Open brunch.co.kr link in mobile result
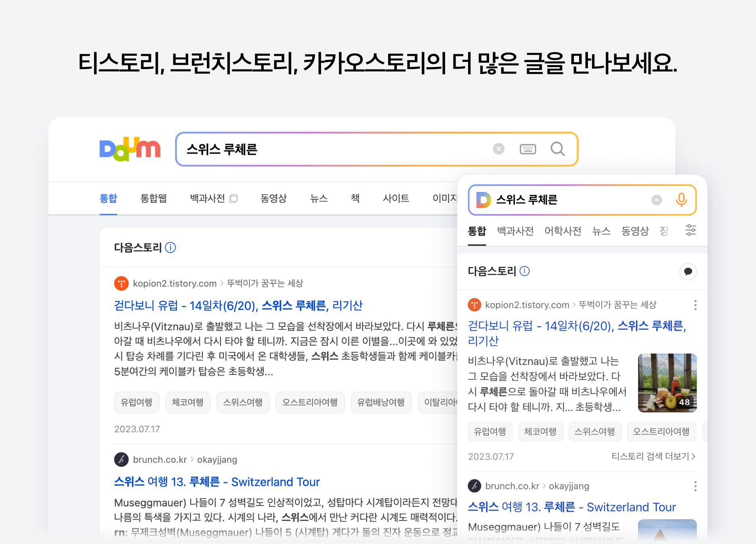 [512, 486]
